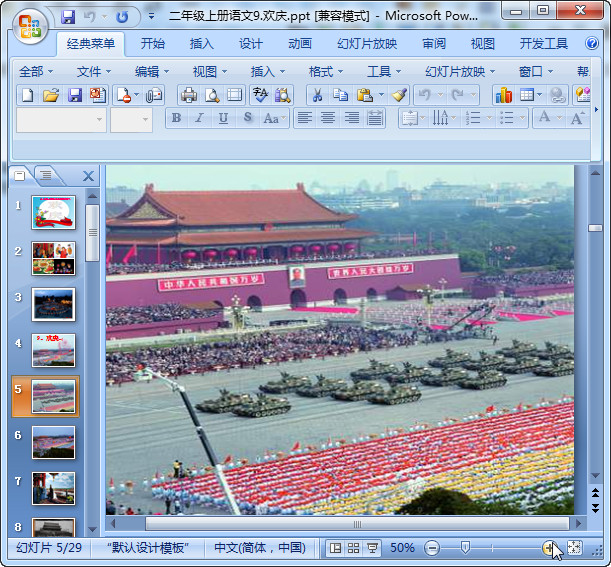Screen dimensions: 611x567
Task: Click Fit slide to window icon
Action: (x=574, y=548)
